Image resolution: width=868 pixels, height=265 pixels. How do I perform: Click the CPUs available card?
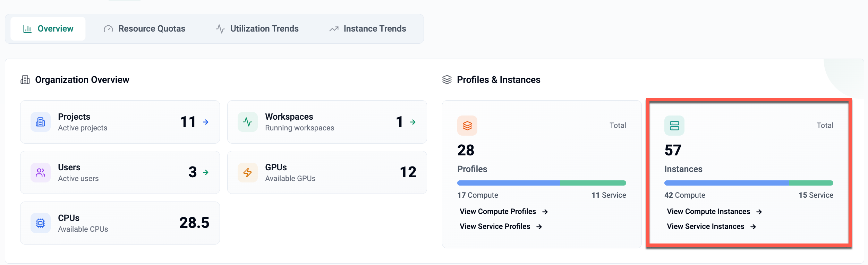point(120,223)
